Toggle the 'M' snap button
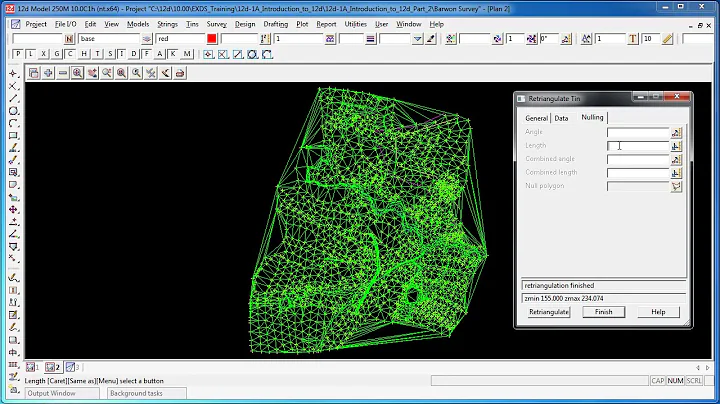 [x=186, y=54]
